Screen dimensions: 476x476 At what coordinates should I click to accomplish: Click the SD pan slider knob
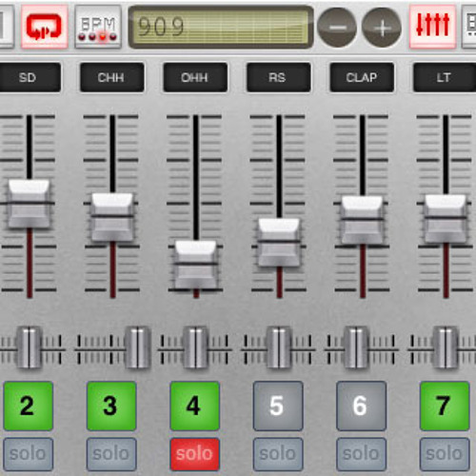click(29, 347)
